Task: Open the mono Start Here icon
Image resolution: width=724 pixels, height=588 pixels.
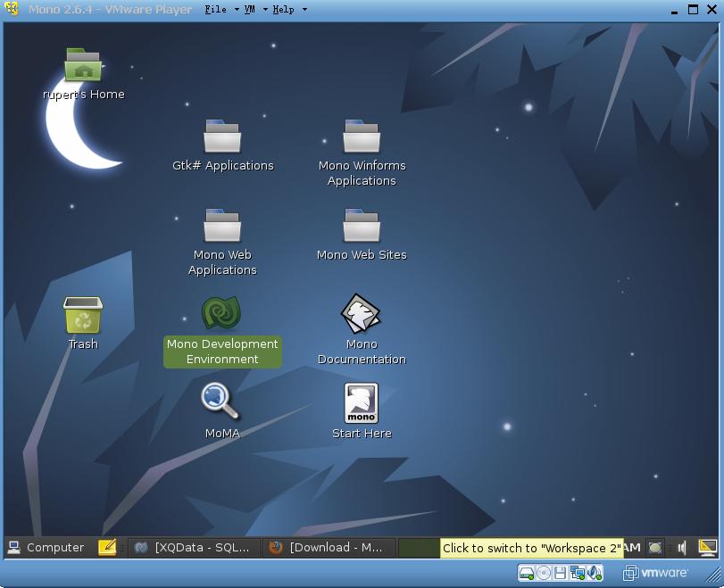Action: click(361, 403)
